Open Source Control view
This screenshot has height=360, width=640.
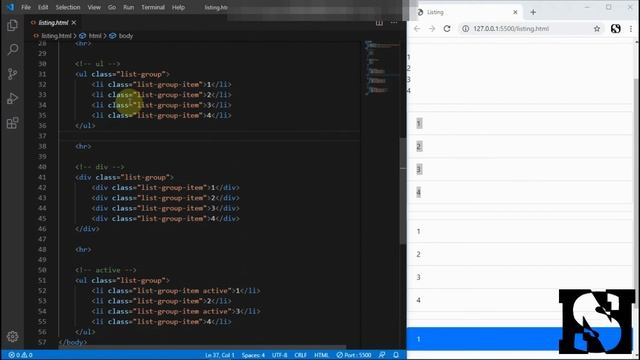point(12,74)
